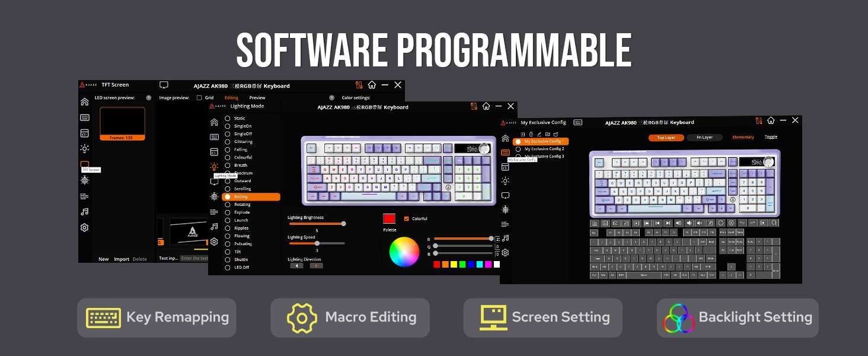Open the macro code icon in TFT Screen sidebar
868x356 pixels.
(x=85, y=133)
